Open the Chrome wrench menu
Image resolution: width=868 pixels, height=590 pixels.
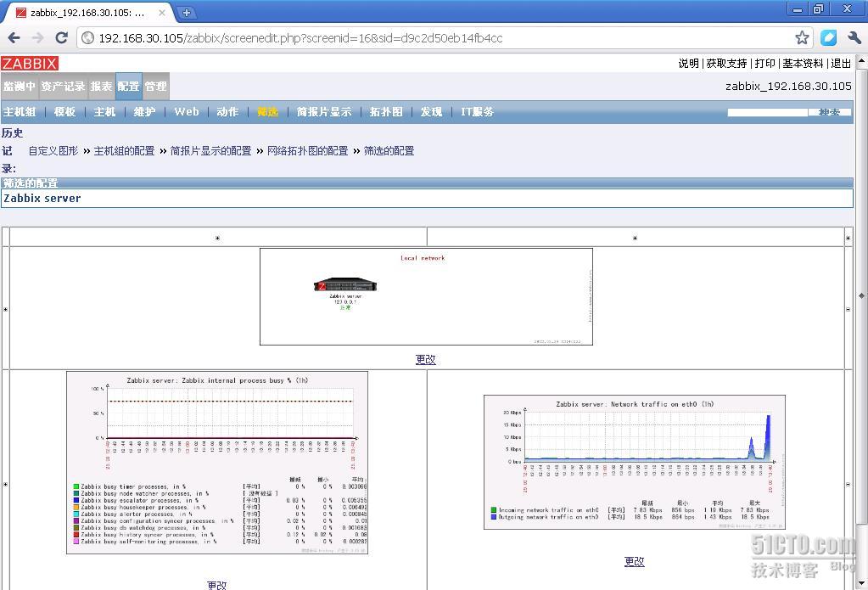(854, 37)
